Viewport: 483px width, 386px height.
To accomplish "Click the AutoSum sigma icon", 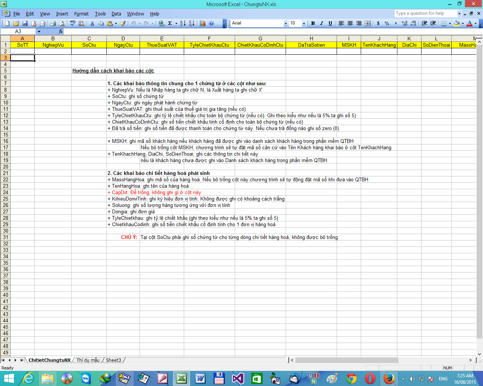I will pos(170,23).
